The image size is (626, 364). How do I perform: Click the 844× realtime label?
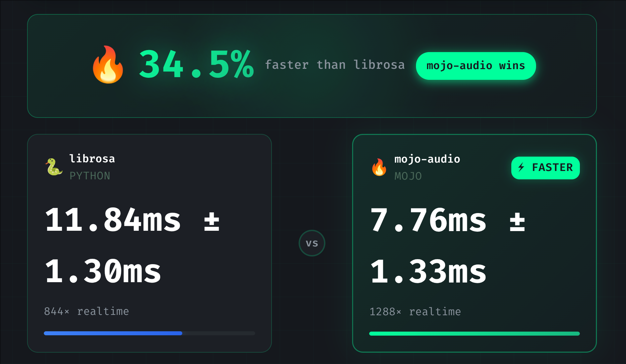click(x=87, y=311)
